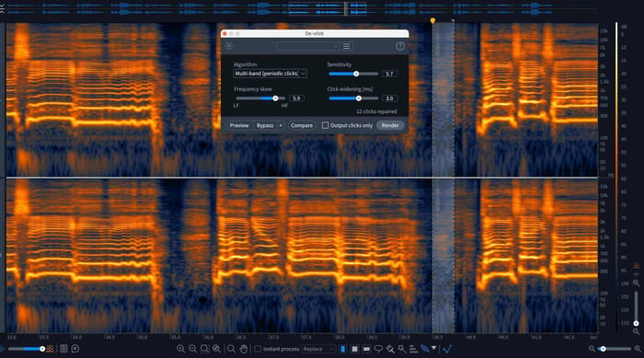This screenshot has height=358, width=644.
Task: Open De-click help question mark
Action: tap(400, 46)
